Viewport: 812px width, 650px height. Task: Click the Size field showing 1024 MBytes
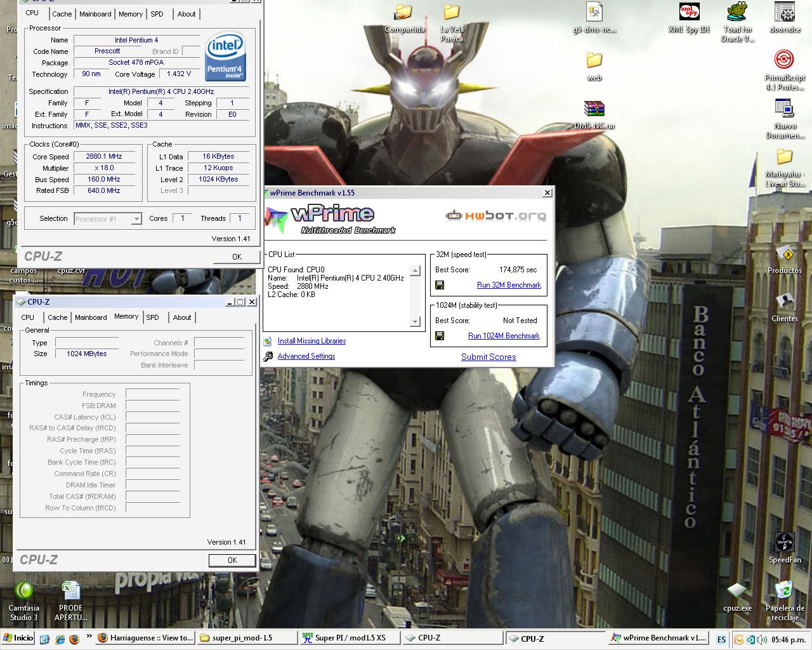coord(86,354)
